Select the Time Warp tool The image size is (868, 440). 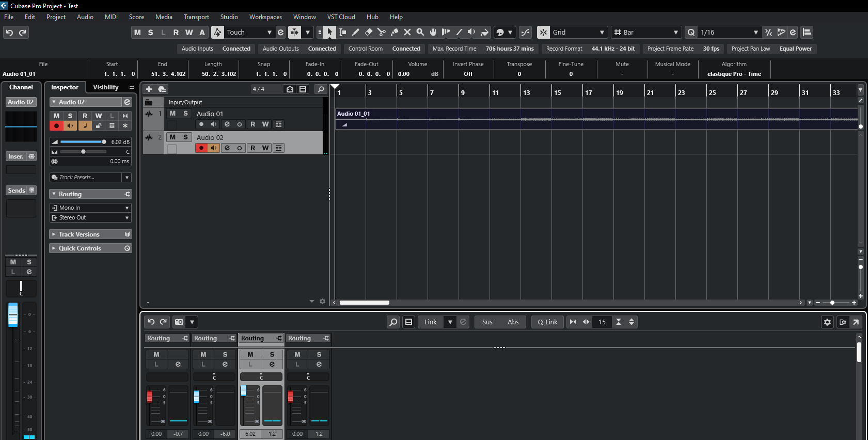[x=446, y=32]
